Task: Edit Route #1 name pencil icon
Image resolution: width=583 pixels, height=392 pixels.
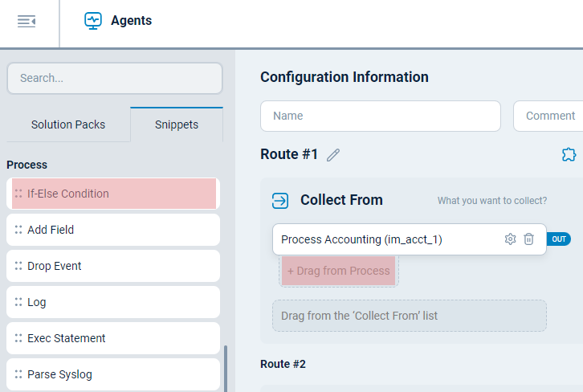Action: click(333, 155)
